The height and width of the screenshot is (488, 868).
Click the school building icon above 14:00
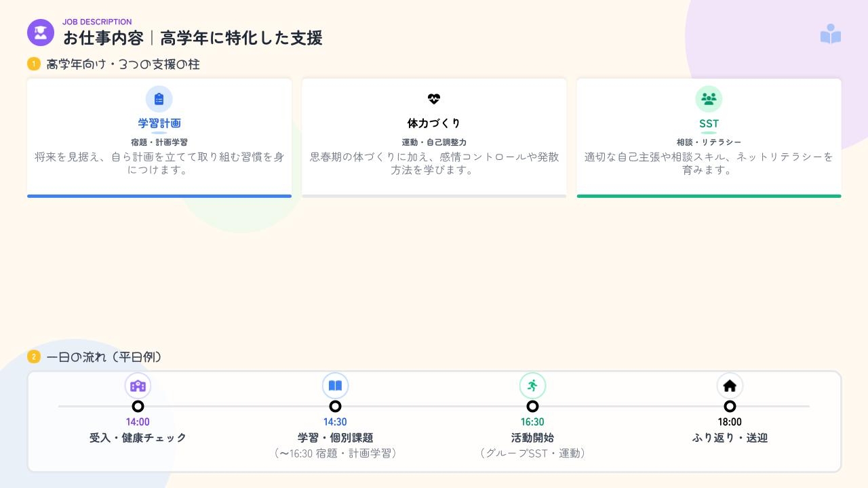click(138, 386)
